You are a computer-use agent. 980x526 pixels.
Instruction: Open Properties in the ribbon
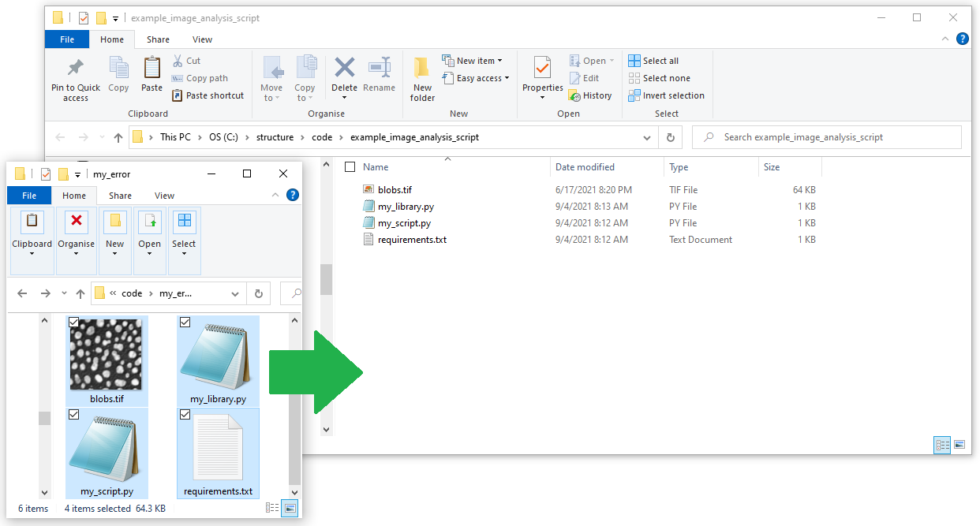[542, 68]
